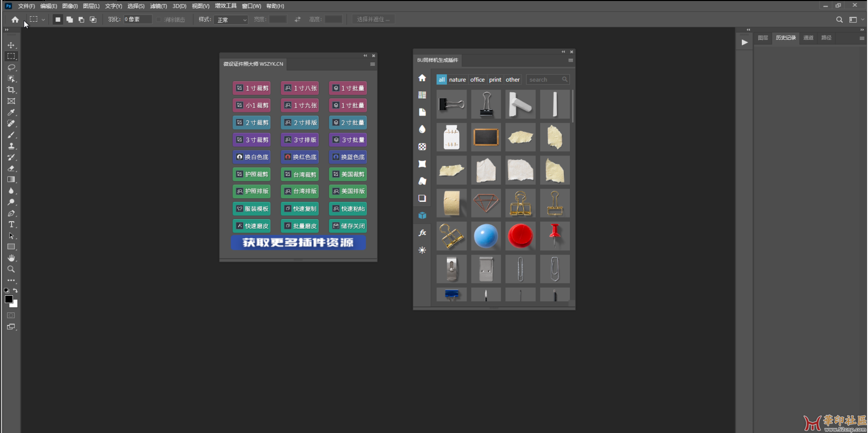Select the Move tool
Screen dimensions: 868x433
tap(11, 45)
